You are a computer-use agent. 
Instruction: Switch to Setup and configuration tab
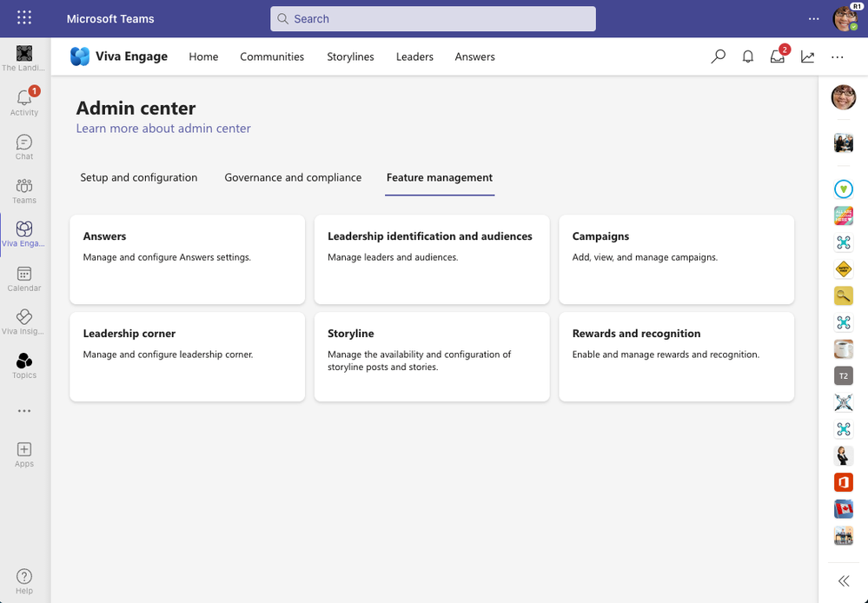(139, 177)
